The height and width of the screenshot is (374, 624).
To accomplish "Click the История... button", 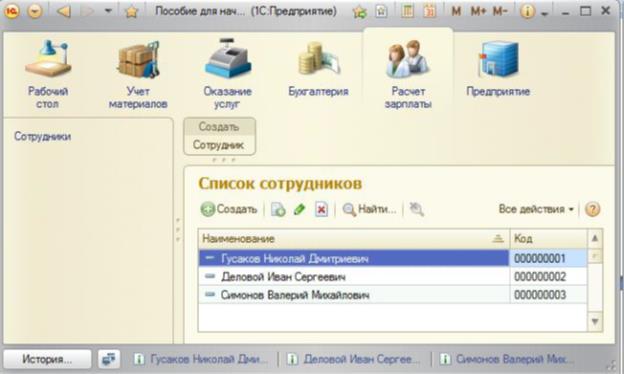I will tap(47, 359).
